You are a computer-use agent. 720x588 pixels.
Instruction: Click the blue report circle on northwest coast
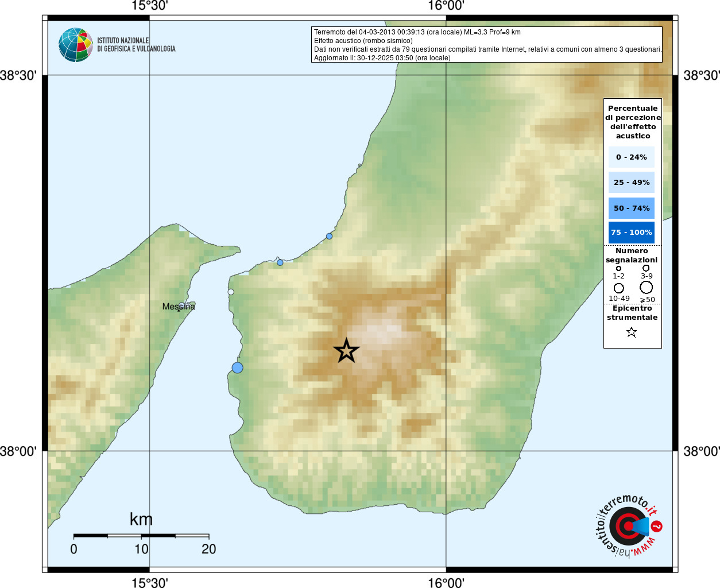(280, 262)
